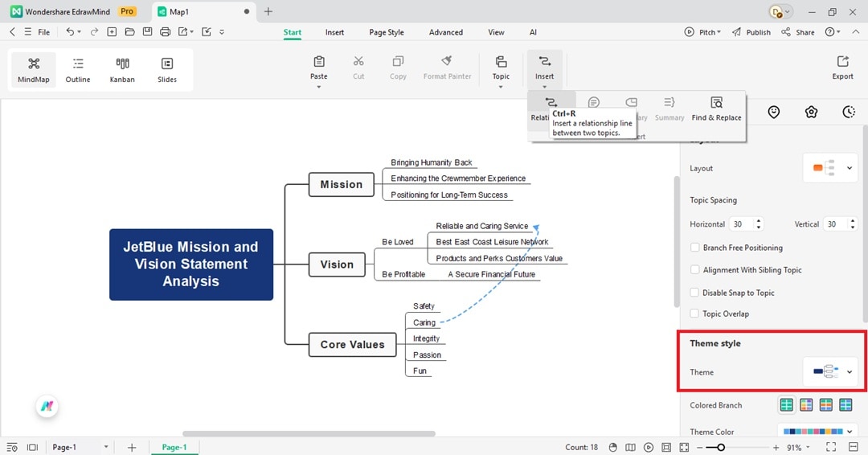Print the mind map via printer icon
The image size is (868, 455).
coord(165,32)
